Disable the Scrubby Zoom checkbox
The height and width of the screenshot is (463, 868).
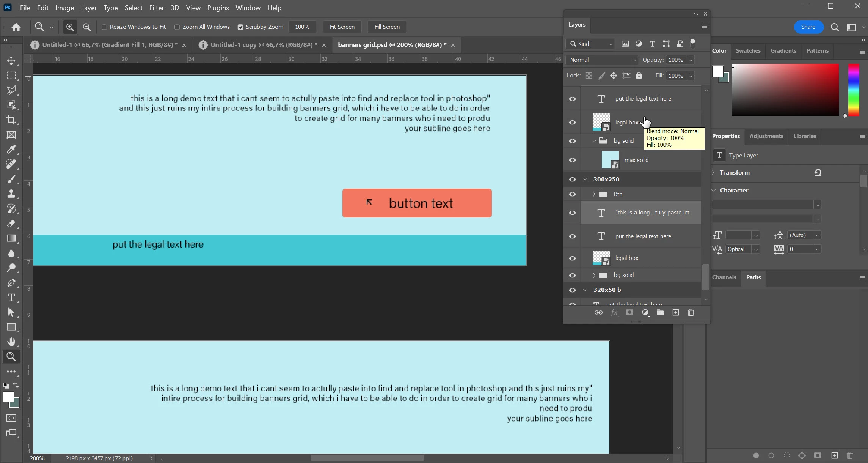240,27
